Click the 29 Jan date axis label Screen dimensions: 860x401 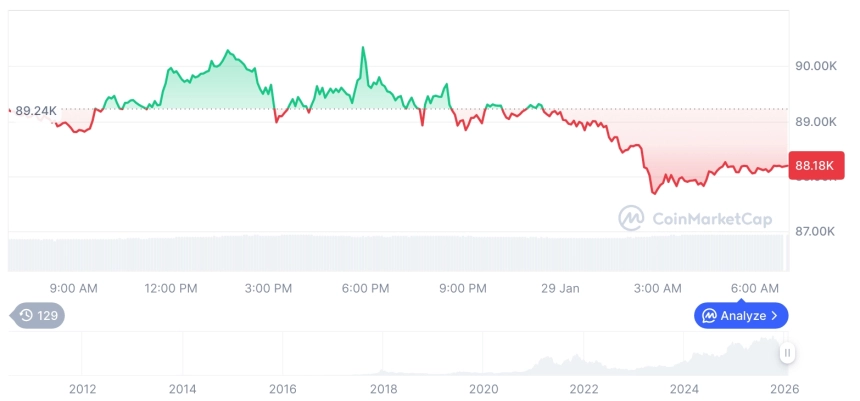(x=560, y=288)
